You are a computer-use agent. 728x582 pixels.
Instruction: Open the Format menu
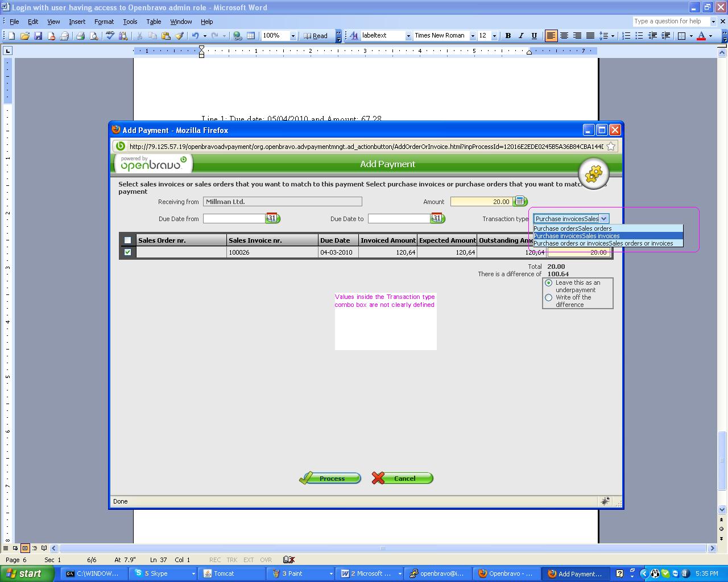[104, 22]
